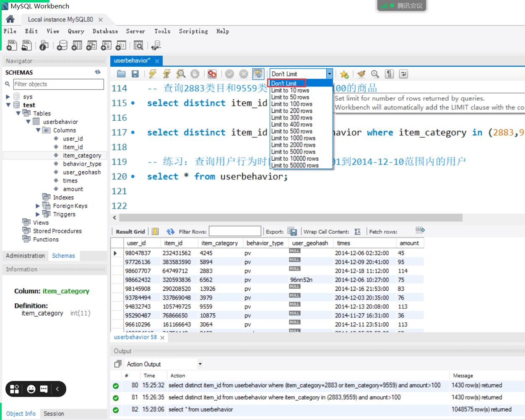Open SQL script file in main toolbar
The height and width of the screenshot is (420, 525).
click(27, 45)
